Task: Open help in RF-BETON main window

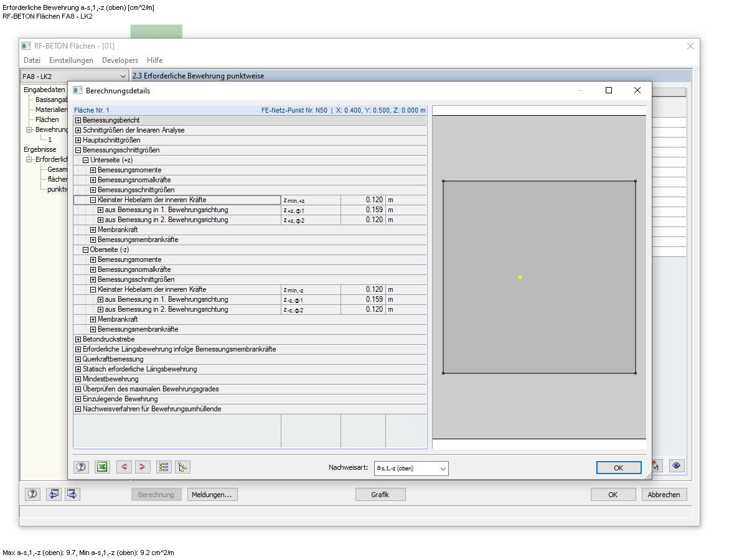Action: click(x=33, y=494)
